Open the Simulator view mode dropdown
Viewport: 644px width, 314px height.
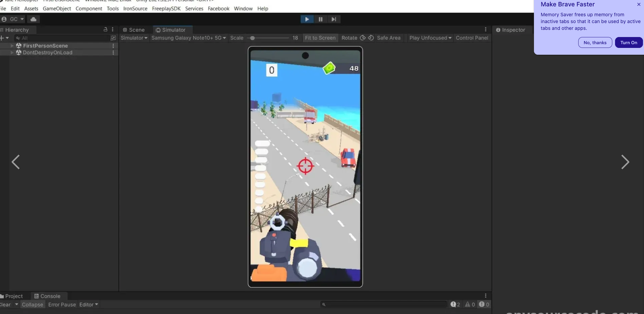pos(134,38)
